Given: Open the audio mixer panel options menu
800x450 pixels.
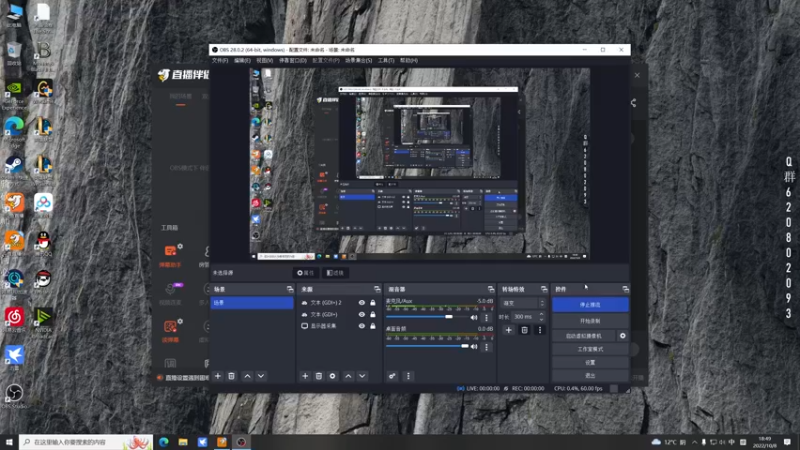Looking at the screenshot, I should click(x=408, y=376).
